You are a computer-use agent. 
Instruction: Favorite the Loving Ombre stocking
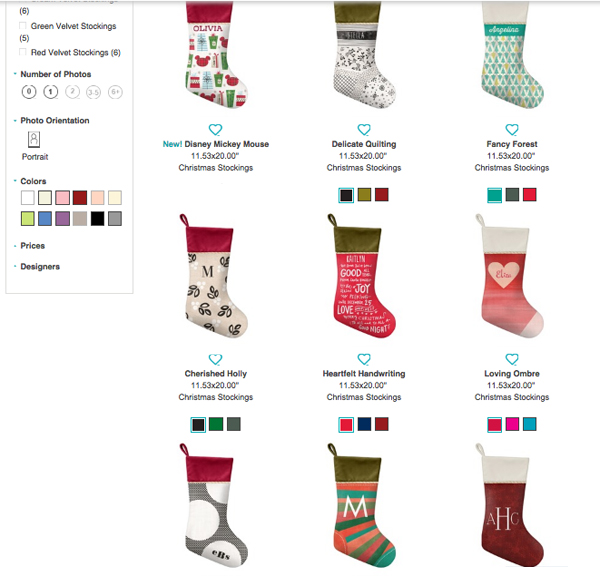tap(512, 359)
